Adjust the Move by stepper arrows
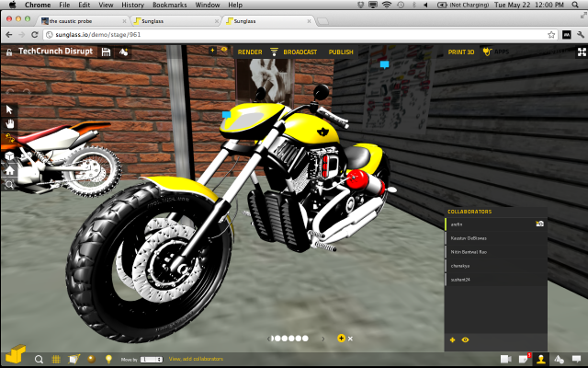 (160, 360)
